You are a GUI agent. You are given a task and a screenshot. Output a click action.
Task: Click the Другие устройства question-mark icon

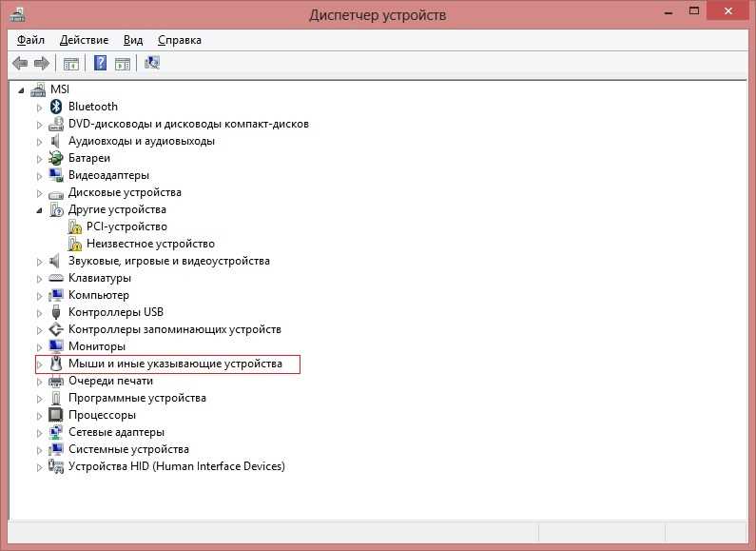56,210
